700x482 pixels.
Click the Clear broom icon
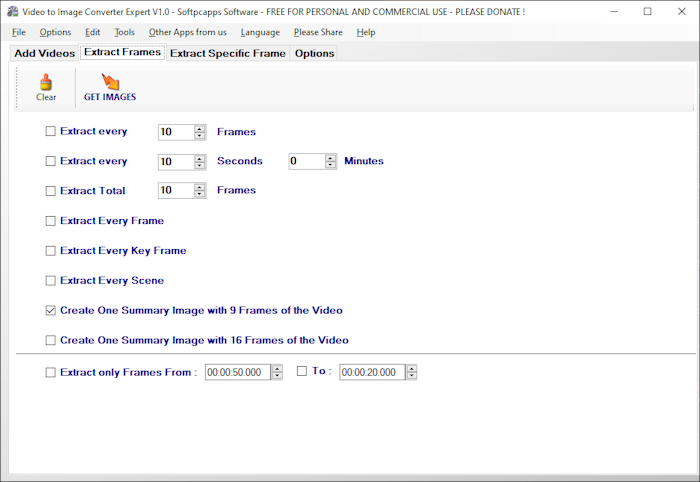[45, 82]
